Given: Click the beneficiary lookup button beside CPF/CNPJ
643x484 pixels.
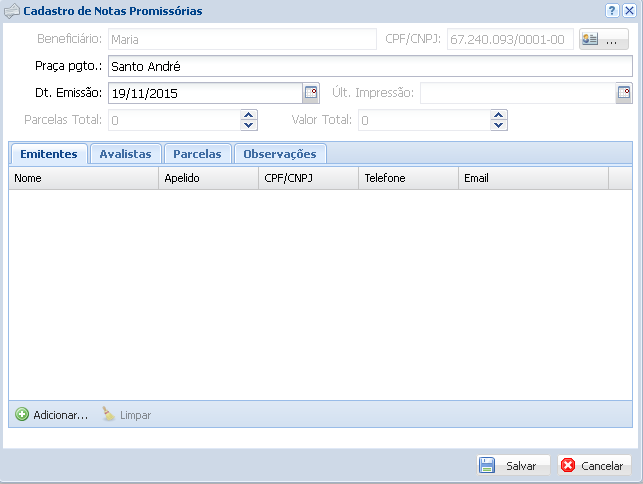Looking at the screenshot, I should pyautogui.click(x=603, y=40).
